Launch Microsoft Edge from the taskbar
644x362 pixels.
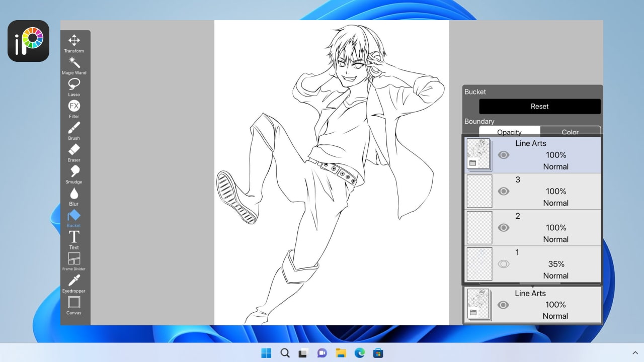(x=359, y=353)
